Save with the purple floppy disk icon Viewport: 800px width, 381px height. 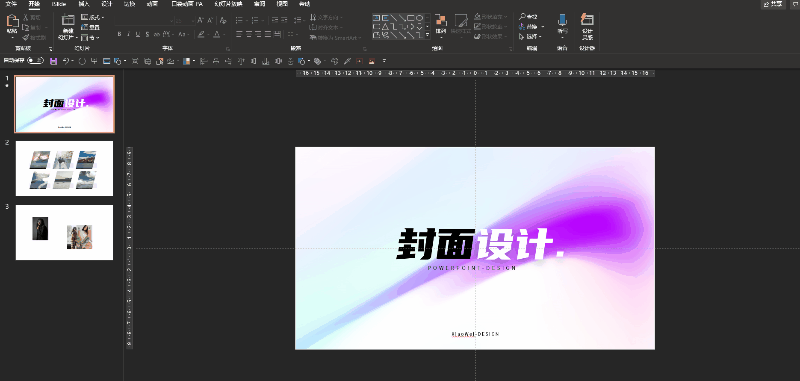(x=54, y=61)
